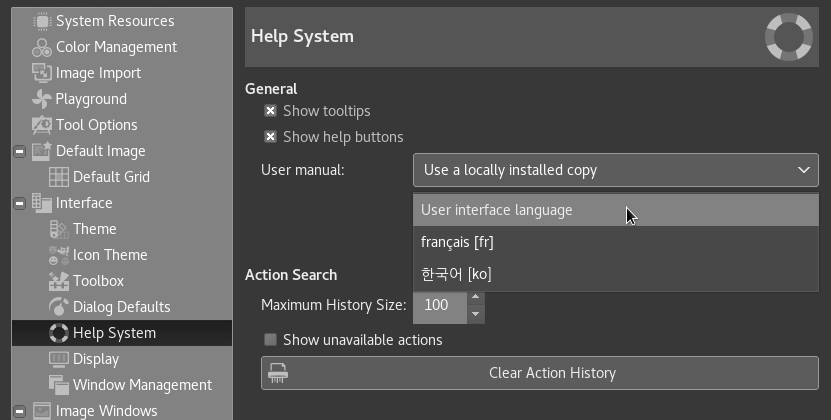Choose 한국어 [ko] language option

[456, 274]
